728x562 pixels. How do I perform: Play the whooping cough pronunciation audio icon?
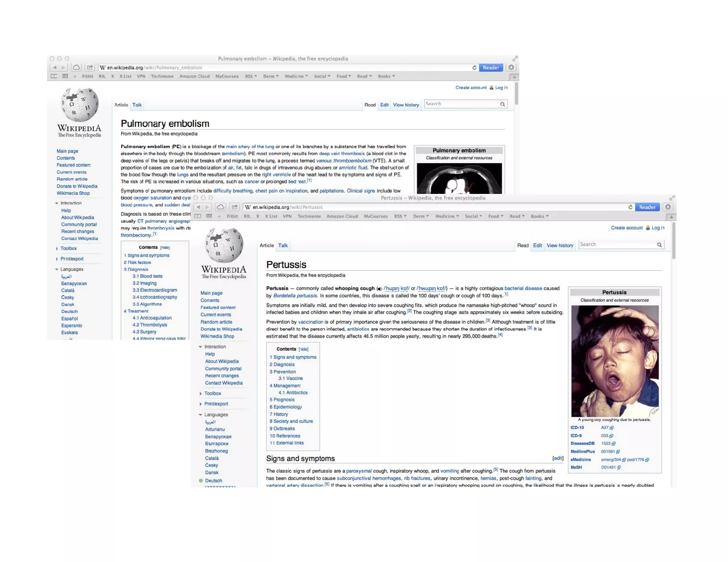point(380,289)
